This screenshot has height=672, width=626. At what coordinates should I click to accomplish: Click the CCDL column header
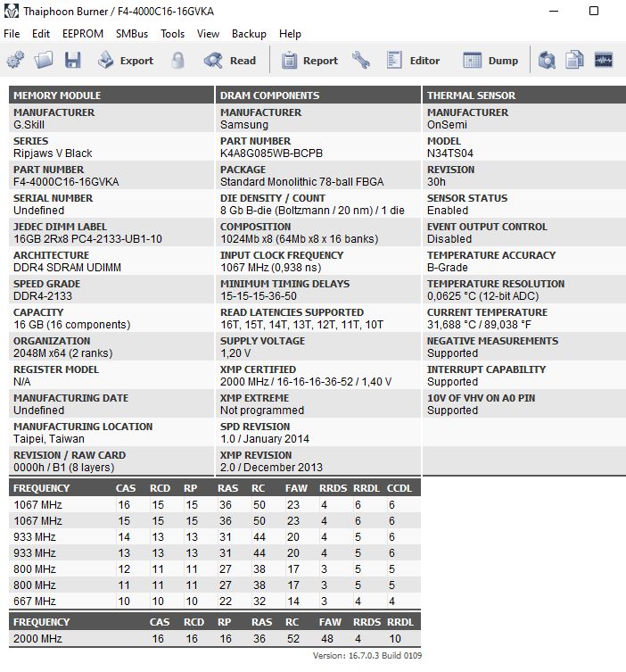point(399,488)
